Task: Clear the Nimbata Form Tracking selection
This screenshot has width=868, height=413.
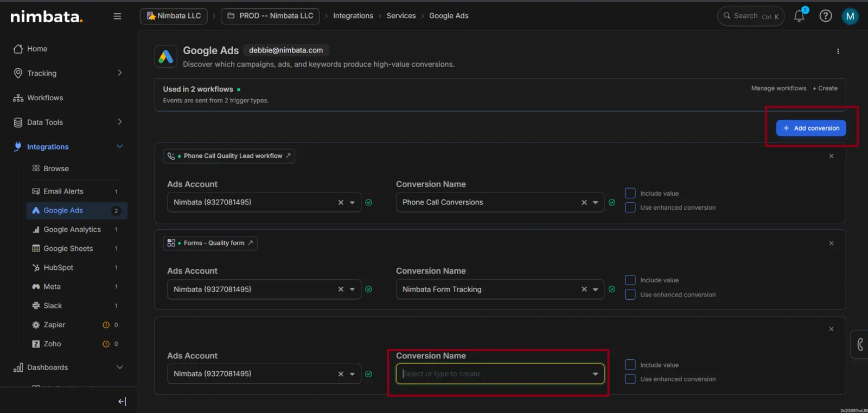Action: point(584,289)
